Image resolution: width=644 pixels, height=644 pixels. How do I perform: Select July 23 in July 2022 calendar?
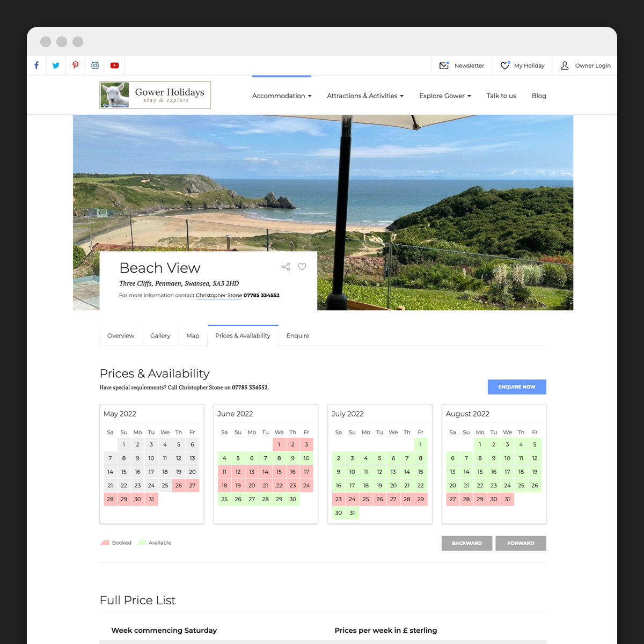click(339, 499)
